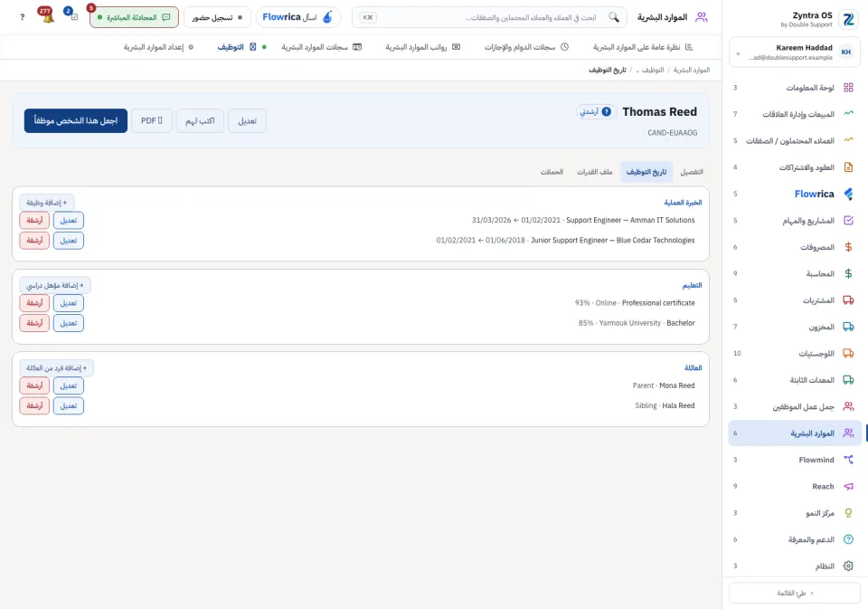Image resolution: width=868 pixels, height=609 pixels.
Task: Click the مركز النمو lightbulb icon
Action: click(x=848, y=512)
